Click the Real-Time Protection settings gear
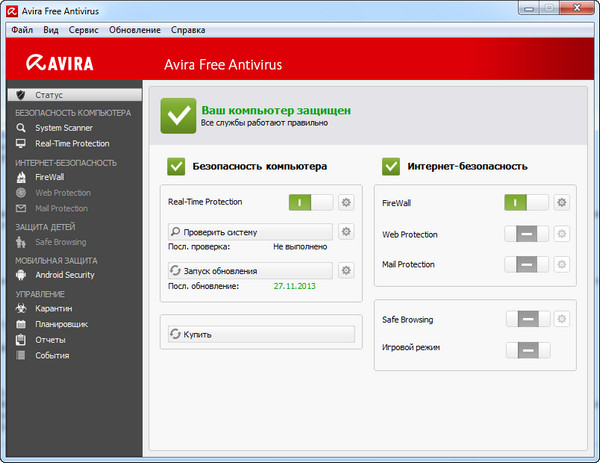Screen dimensions: 600x463 click(x=346, y=203)
